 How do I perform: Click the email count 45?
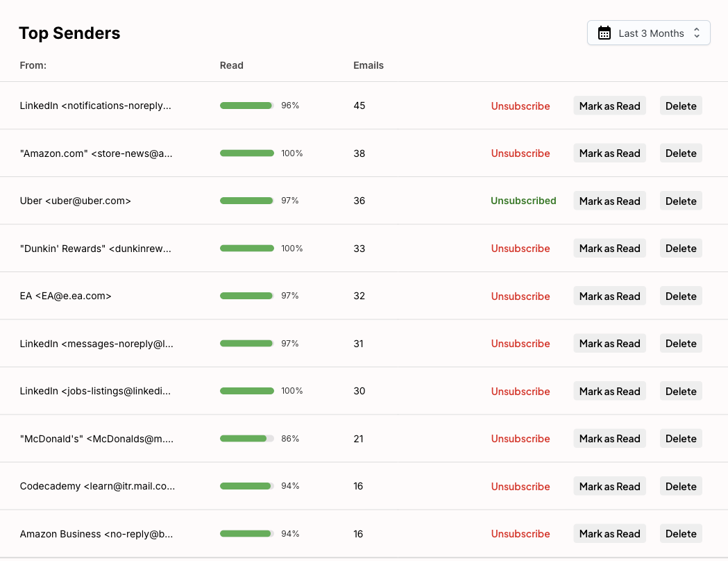tap(359, 106)
